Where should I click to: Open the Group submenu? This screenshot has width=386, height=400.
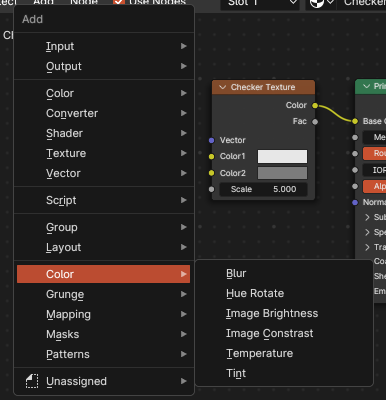(103, 227)
